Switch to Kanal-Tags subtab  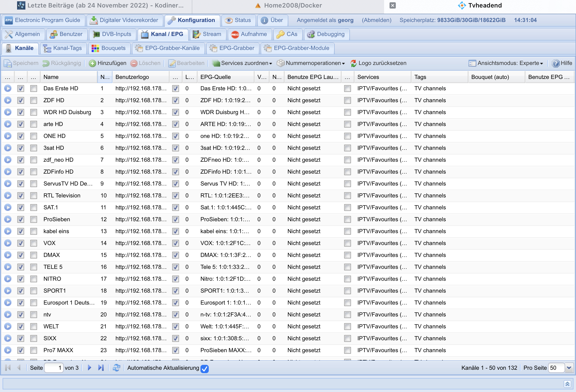click(63, 48)
